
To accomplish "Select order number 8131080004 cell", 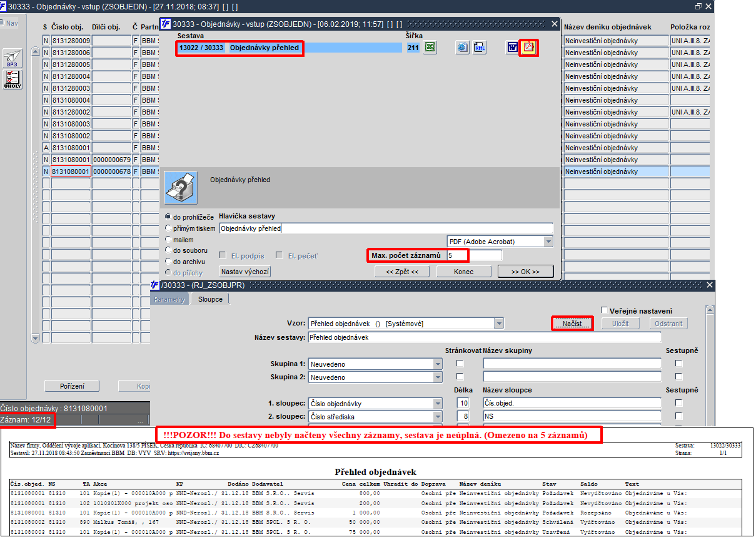I will pos(71,100).
